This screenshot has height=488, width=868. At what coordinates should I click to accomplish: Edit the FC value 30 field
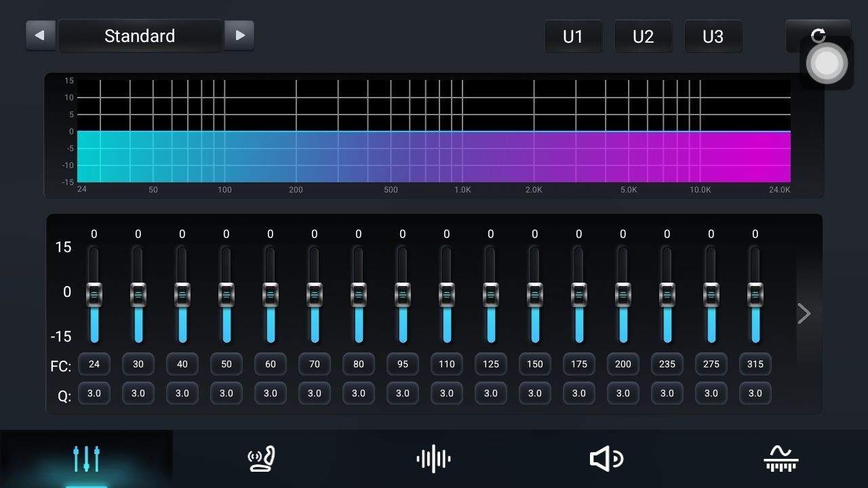click(x=138, y=364)
